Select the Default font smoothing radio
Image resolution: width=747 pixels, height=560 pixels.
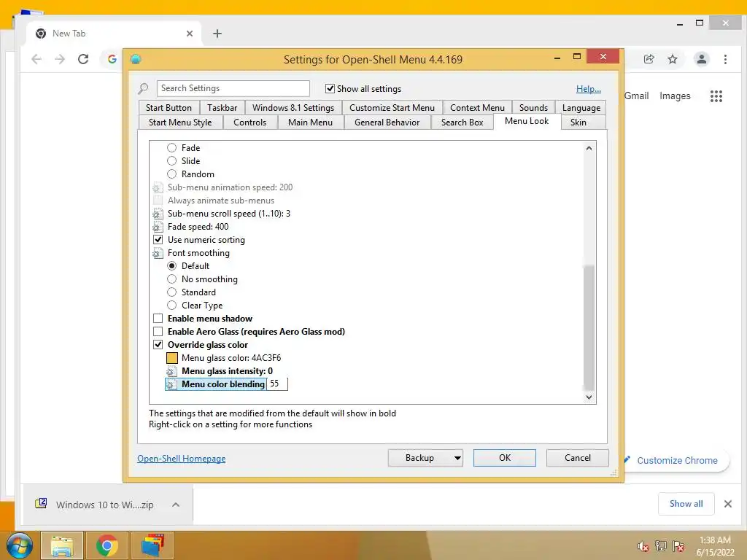point(172,265)
